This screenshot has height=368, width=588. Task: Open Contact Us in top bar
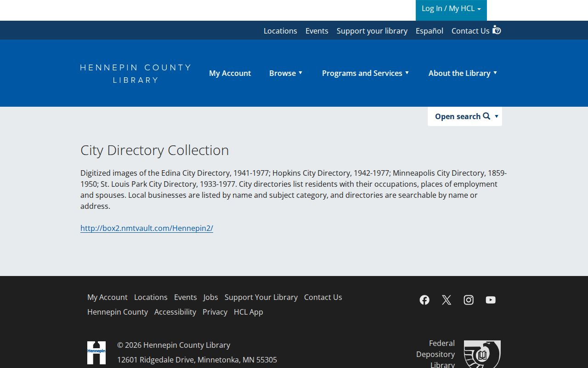pos(470,31)
